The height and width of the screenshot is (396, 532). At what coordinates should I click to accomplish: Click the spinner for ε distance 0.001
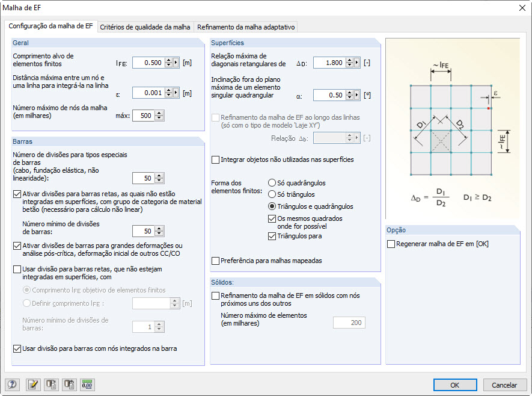pos(169,93)
